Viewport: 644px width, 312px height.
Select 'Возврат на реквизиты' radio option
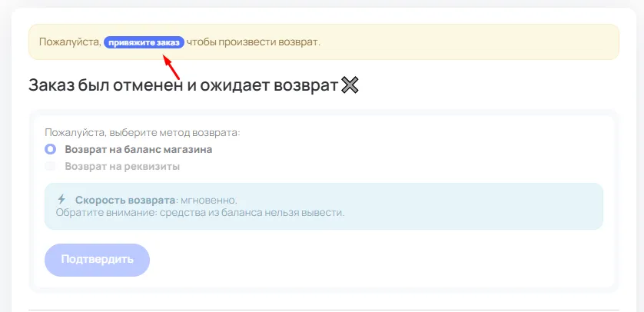tap(50, 166)
